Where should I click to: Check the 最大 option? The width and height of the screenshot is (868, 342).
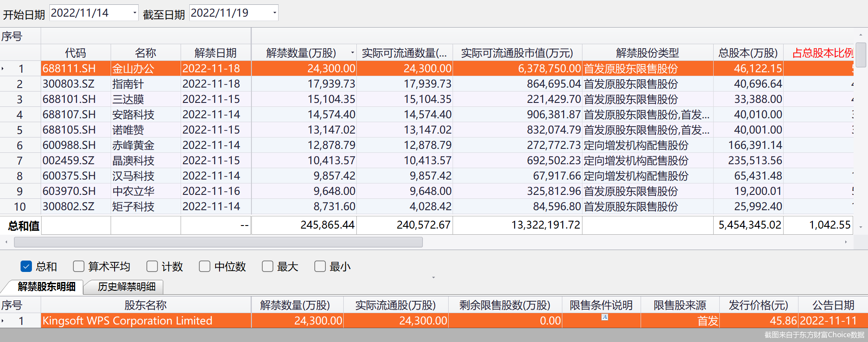[x=268, y=266]
